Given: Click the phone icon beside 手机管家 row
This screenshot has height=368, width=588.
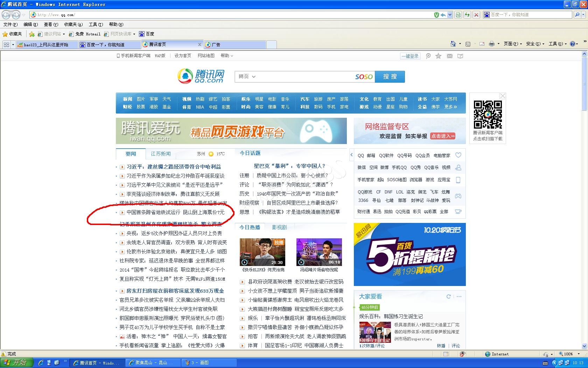Looking at the screenshot, I should coord(458,180).
